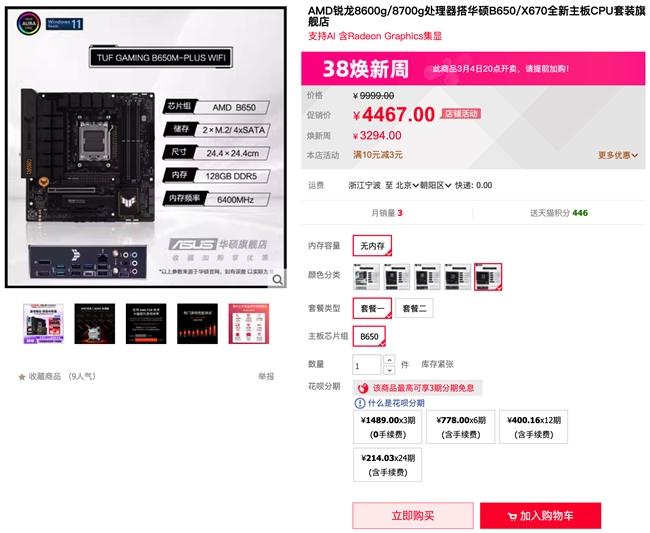Open the 北京 city dropdown

click(407, 185)
